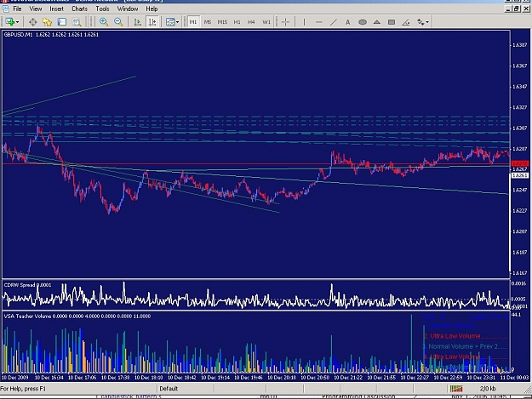Switch to the M1 timeframe
532x399 pixels.
tap(193, 22)
